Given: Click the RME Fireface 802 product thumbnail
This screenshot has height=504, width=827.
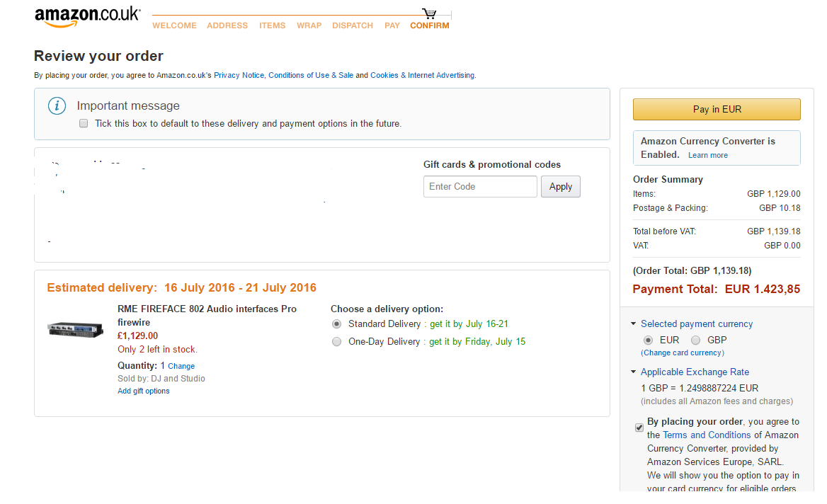Looking at the screenshot, I should 75,328.
